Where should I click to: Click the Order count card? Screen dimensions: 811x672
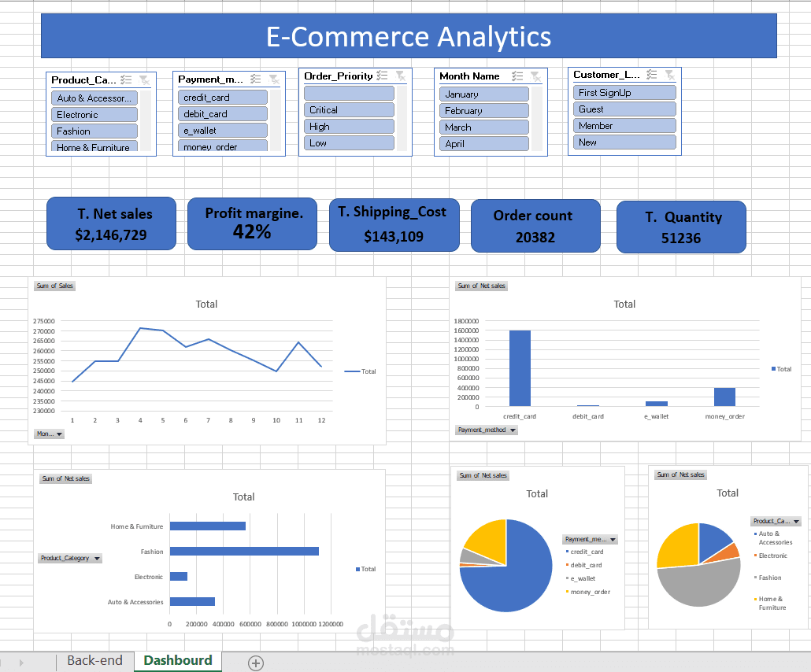click(x=535, y=226)
